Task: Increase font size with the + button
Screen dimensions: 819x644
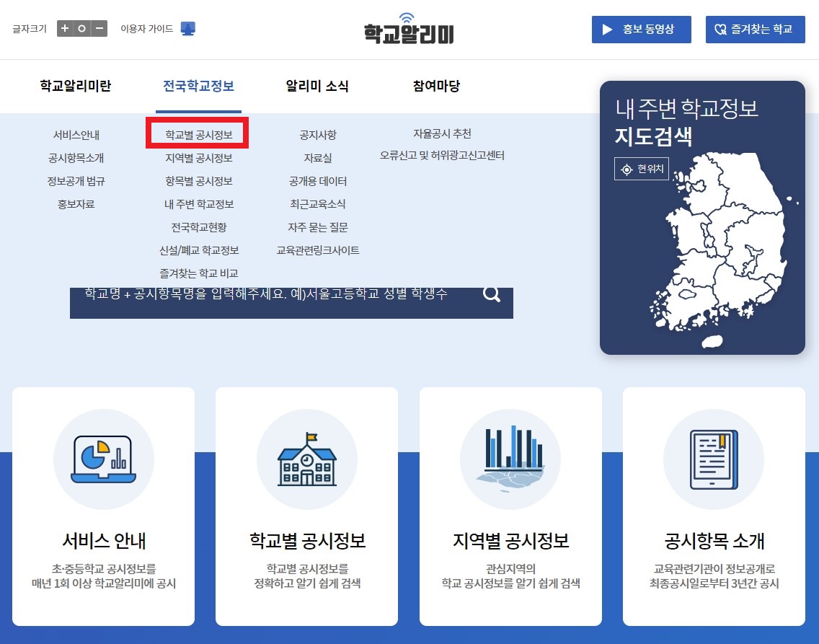Action: (x=63, y=28)
